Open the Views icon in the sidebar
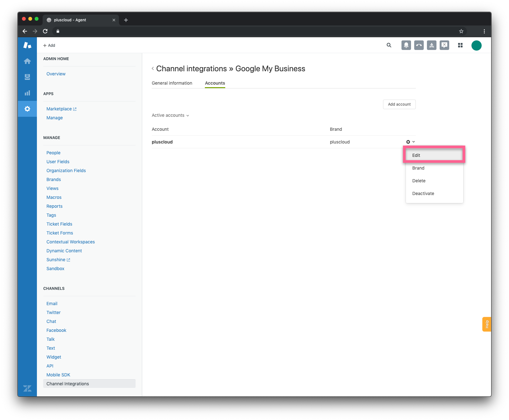The width and height of the screenshot is (509, 420). pyautogui.click(x=27, y=77)
